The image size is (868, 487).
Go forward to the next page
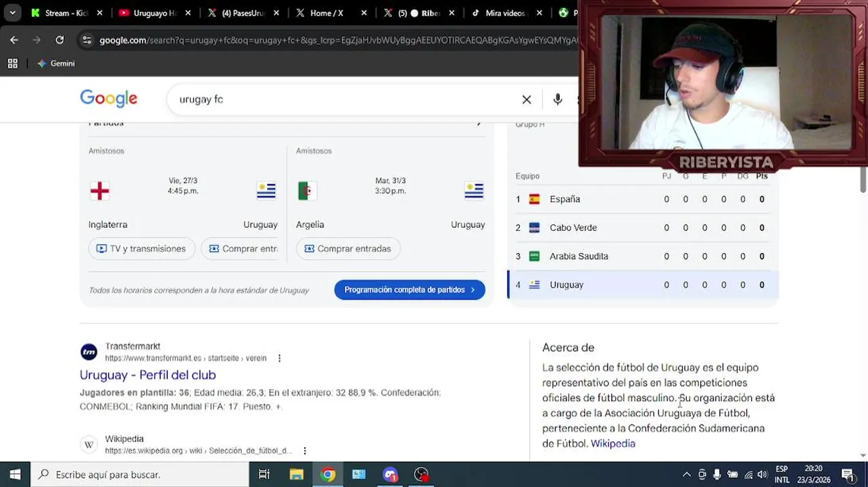tap(37, 40)
